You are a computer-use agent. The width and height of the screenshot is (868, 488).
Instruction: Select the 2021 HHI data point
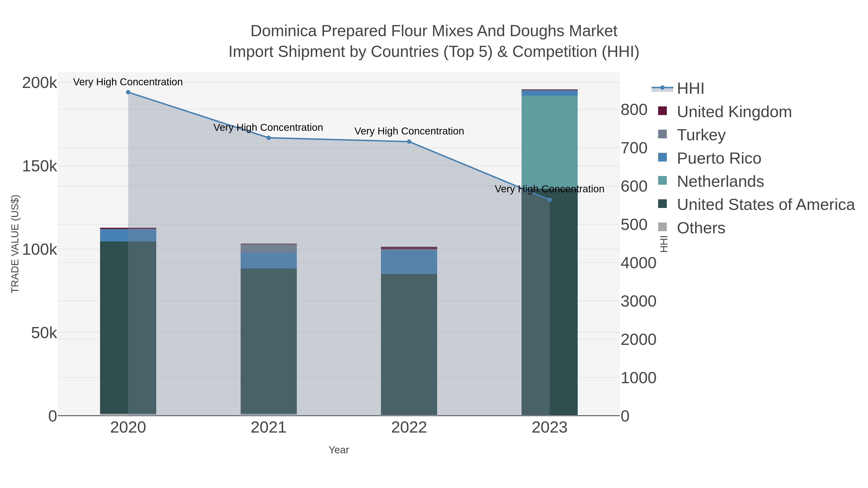point(269,138)
